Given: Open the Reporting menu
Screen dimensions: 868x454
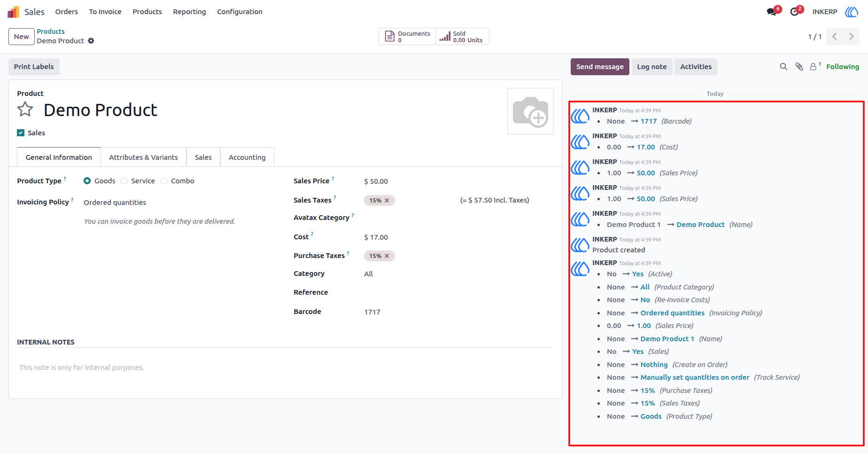Looking at the screenshot, I should (x=189, y=12).
